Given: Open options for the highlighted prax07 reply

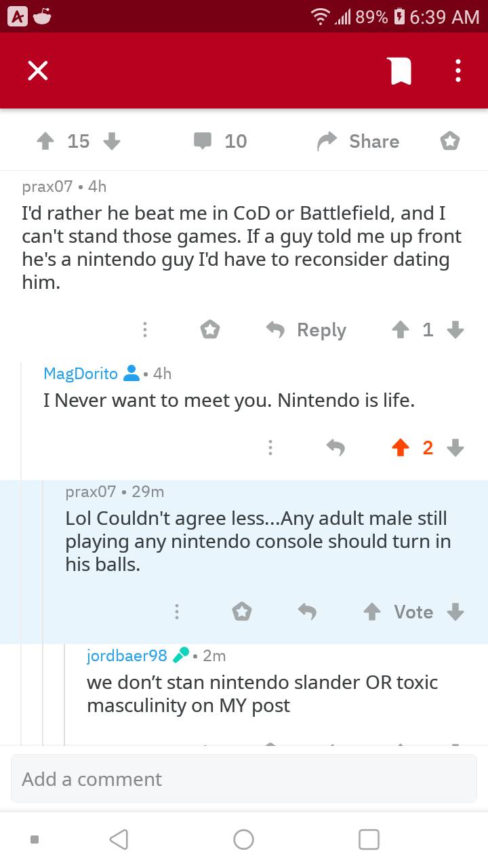Looking at the screenshot, I should pos(177,611).
